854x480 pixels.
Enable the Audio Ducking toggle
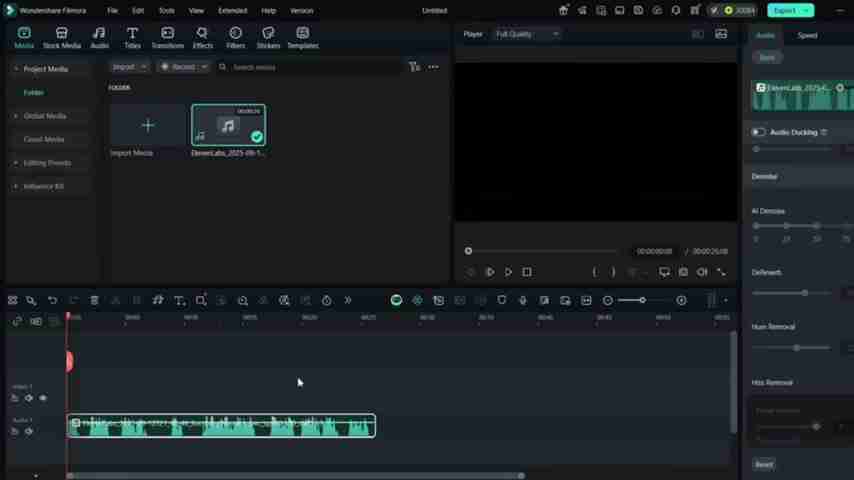pos(758,132)
